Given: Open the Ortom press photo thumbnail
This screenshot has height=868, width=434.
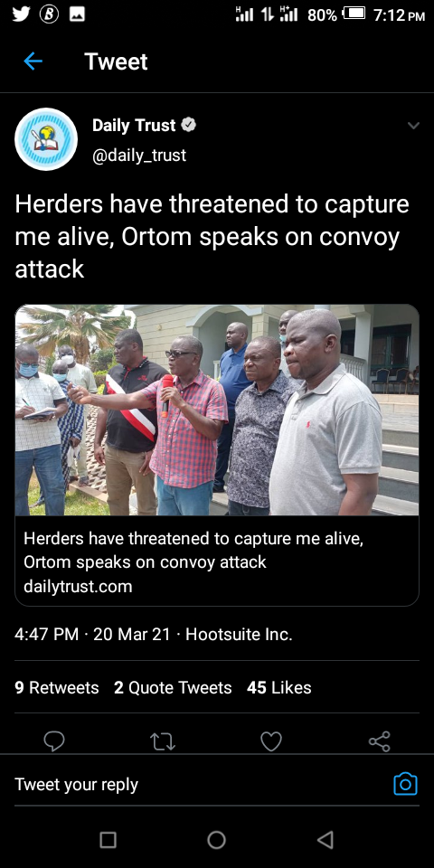Looking at the screenshot, I should pyautogui.click(x=217, y=410).
